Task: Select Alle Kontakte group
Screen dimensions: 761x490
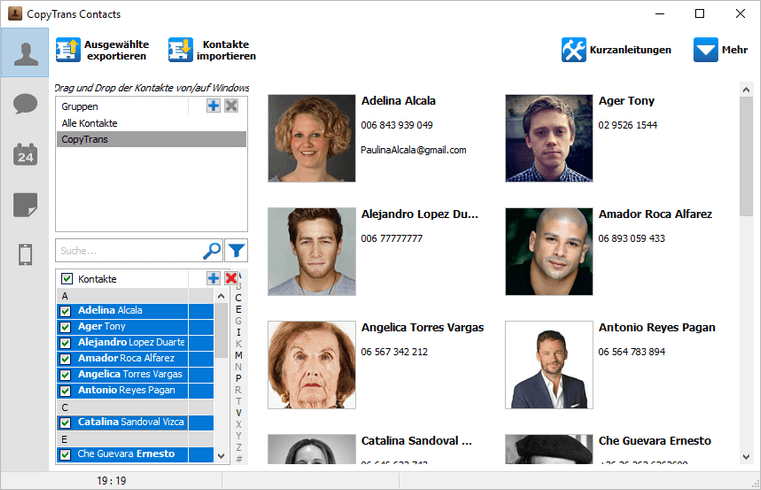Action: point(151,123)
